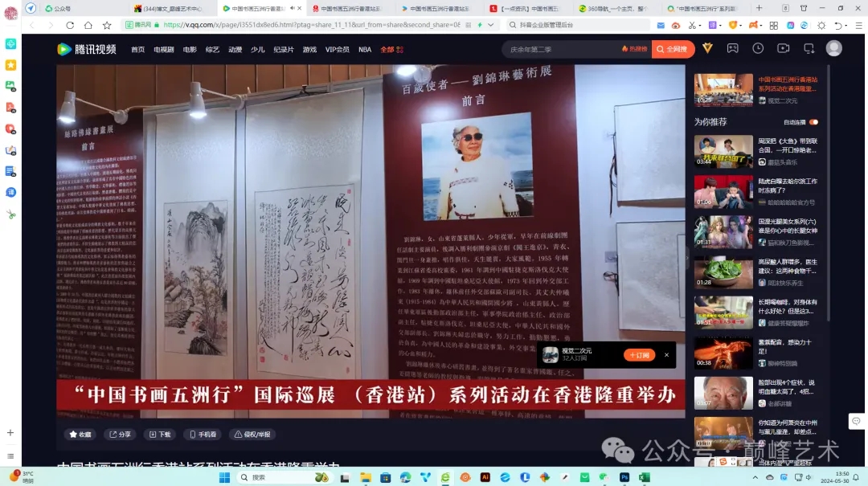Open the 电影 nav item

pyautogui.click(x=190, y=49)
